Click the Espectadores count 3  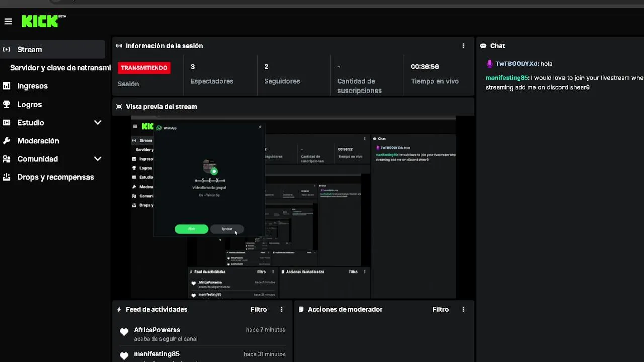click(x=193, y=67)
